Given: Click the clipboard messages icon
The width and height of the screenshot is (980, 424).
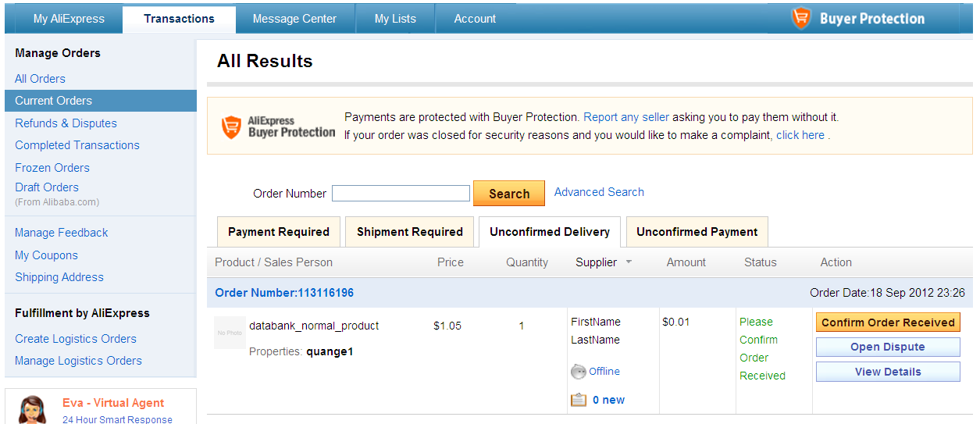Looking at the screenshot, I should pos(579,400).
